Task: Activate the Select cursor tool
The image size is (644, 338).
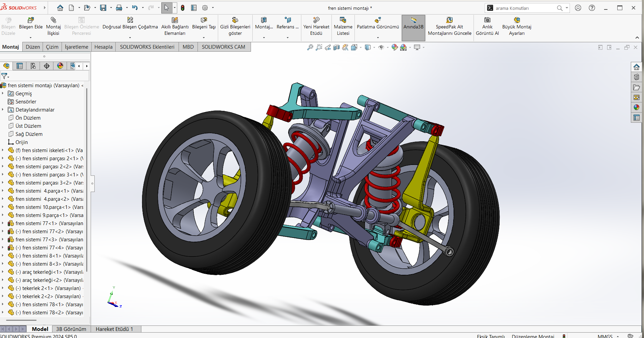Action: point(167,8)
